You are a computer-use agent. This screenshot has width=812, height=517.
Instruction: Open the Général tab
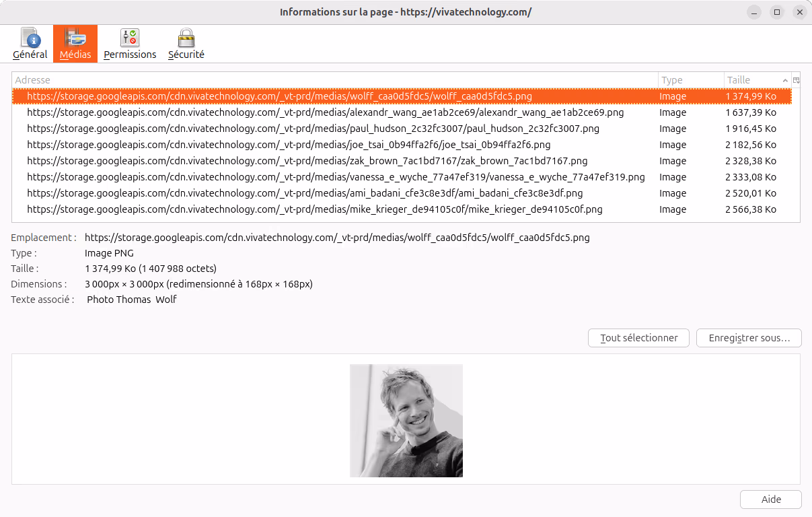(30, 44)
